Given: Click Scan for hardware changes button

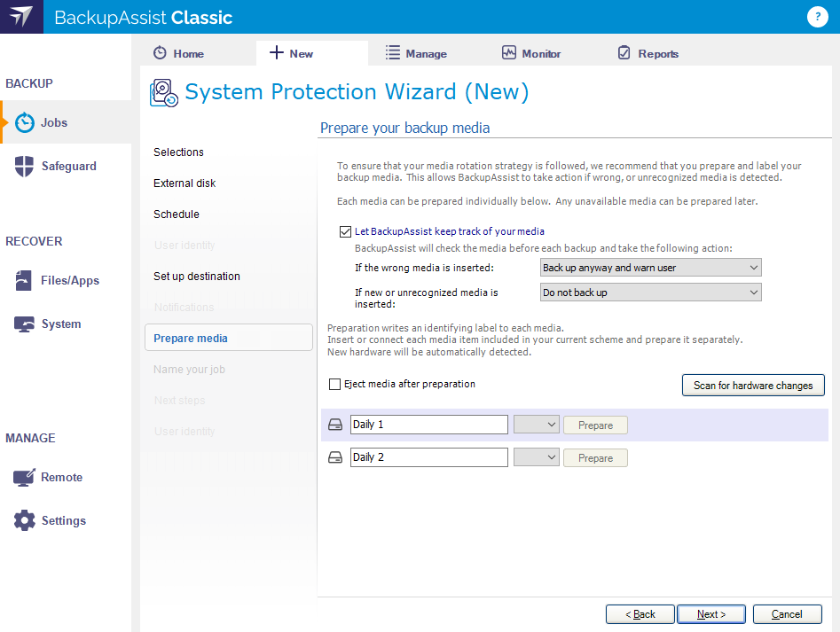Looking at the screenshot, I should [x=753, y=386].
